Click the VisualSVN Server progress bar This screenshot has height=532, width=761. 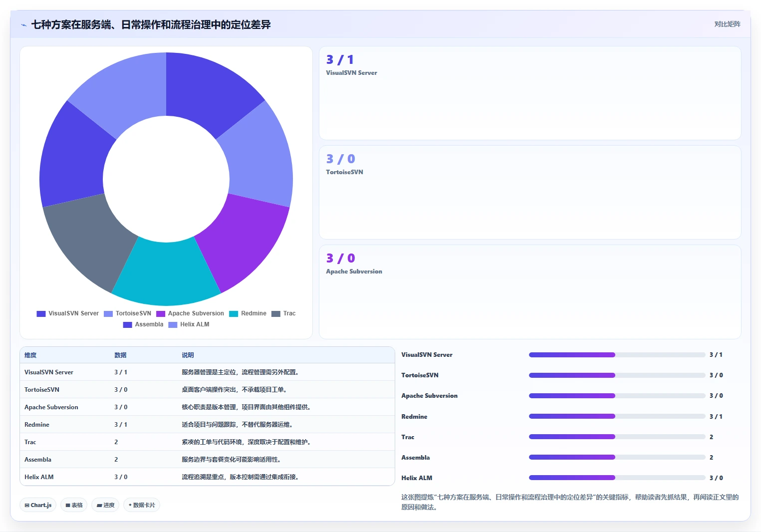[617, 355]
